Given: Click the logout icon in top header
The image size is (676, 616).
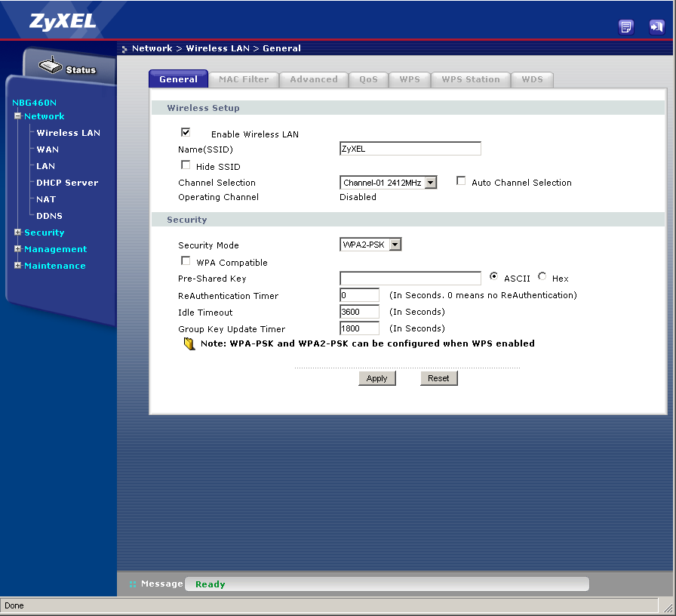Looking at the screenshot, I should pyautogui.click(x=656, y=27).
